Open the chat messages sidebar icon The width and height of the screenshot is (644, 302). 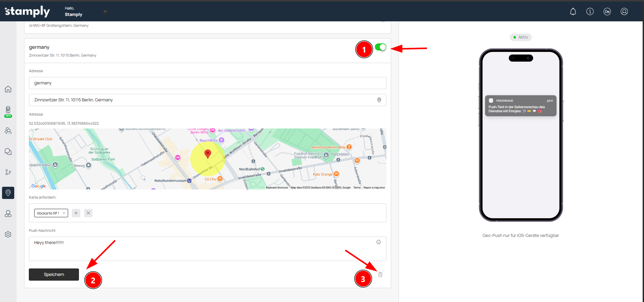[8, 152]
